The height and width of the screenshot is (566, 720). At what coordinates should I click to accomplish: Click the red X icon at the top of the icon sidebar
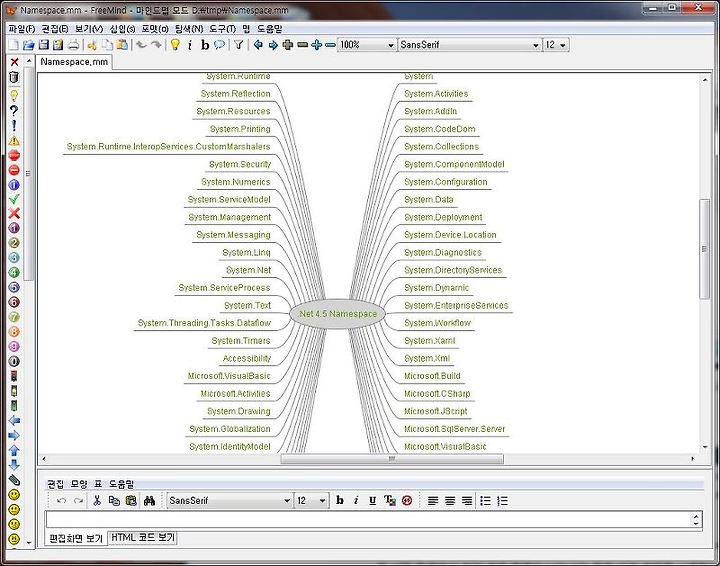[x=14, y=62]
